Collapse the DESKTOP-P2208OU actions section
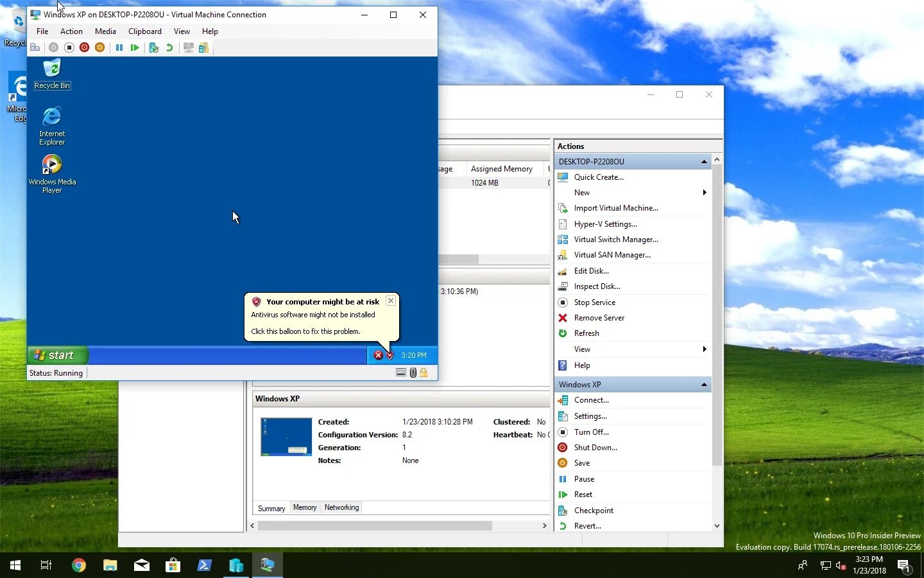The image size is (924, 578). tap(704, 162)
